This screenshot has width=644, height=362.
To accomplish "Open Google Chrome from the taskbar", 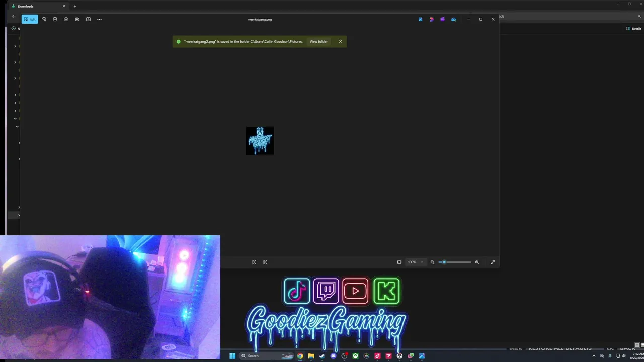I will pyautogui.click(x=300, y=356).
